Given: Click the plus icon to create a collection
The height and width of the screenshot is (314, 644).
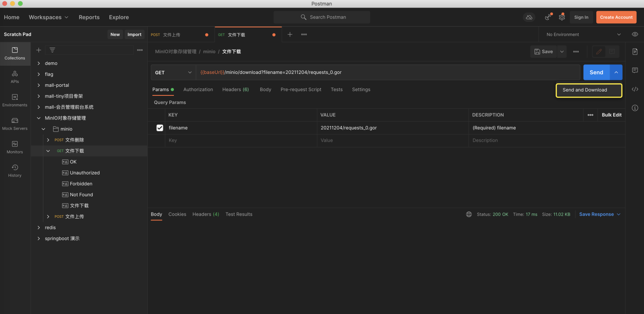Looking at the screenshot, I should click(x=39, y=50).
